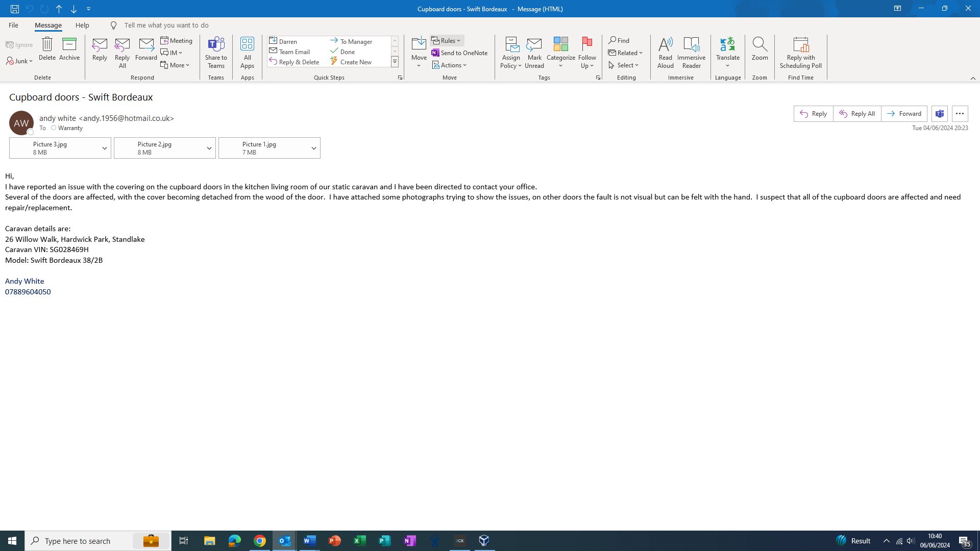This screenshot has height=551, width=980.
Task: Open Excel from the taskbar
Action: [359, 541]
